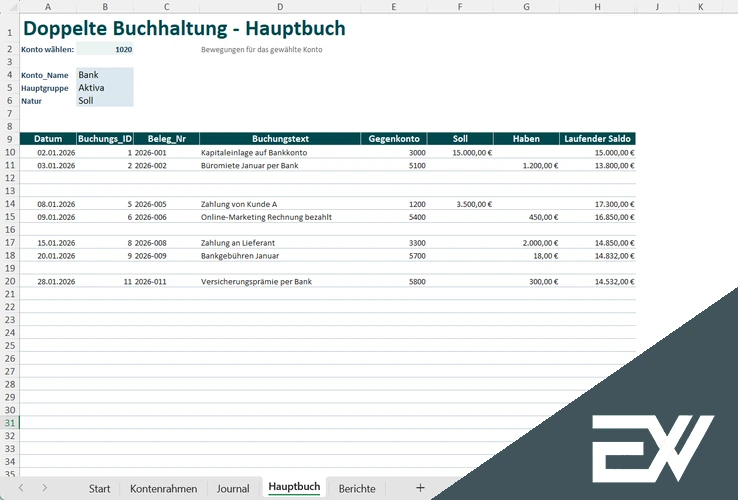Click the Datum column header cell
The image size is (738, 500).
click(48, 139)
